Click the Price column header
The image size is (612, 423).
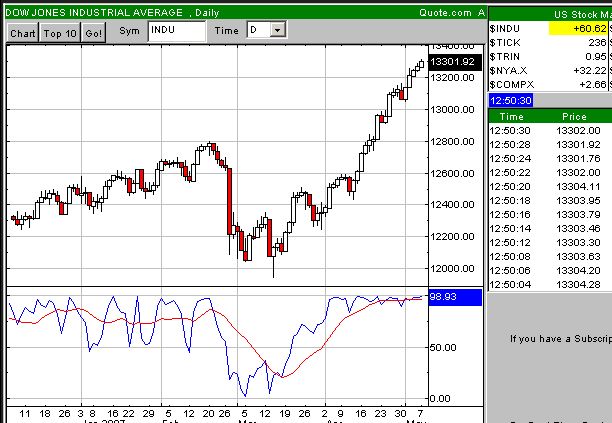(574, 117)
